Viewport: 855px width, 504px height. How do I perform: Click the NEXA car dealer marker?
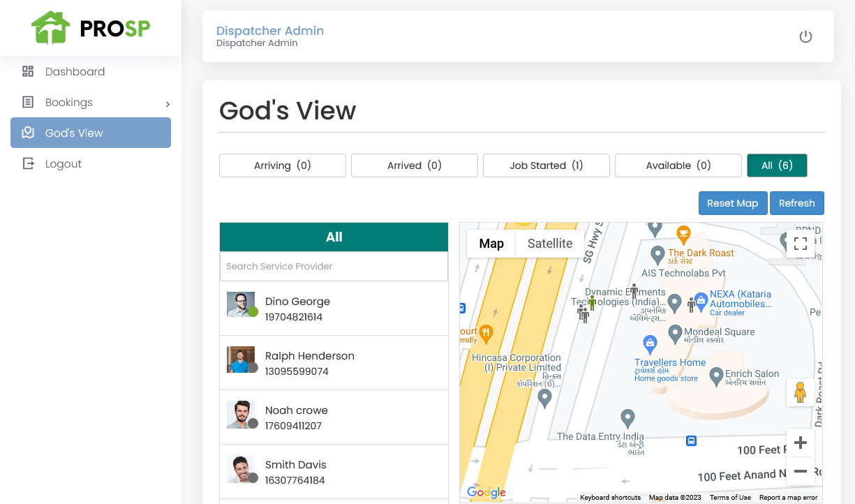701,301
